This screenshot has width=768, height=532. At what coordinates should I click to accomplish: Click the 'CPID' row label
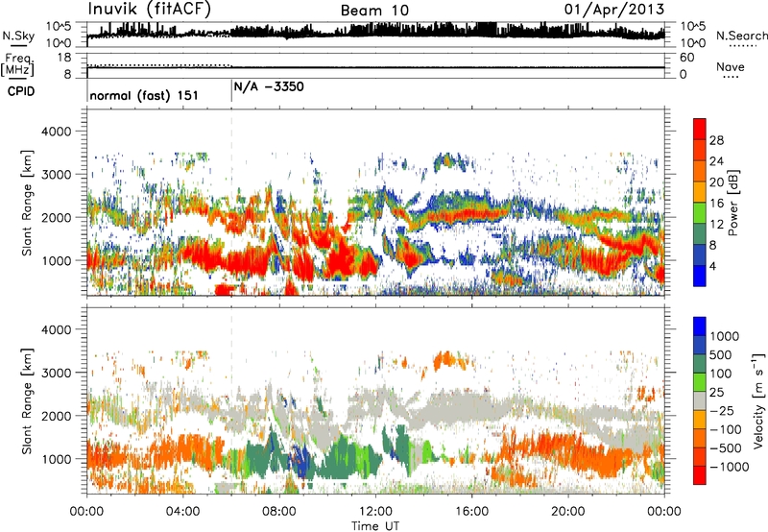[x=21, y=91]
